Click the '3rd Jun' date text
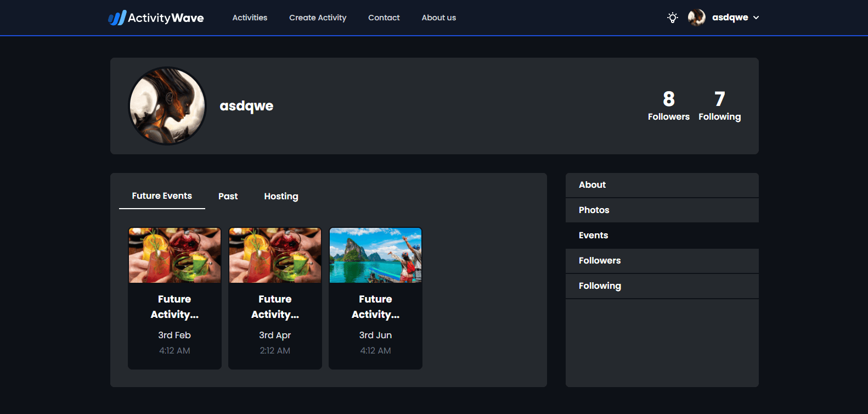The image size is (868, 414). point(375,335)
